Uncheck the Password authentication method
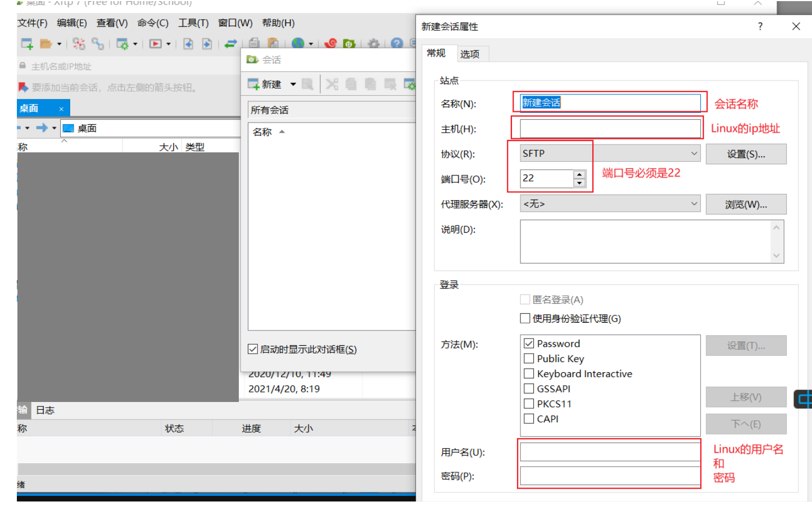812x506 pixels. tap(529, 344)
